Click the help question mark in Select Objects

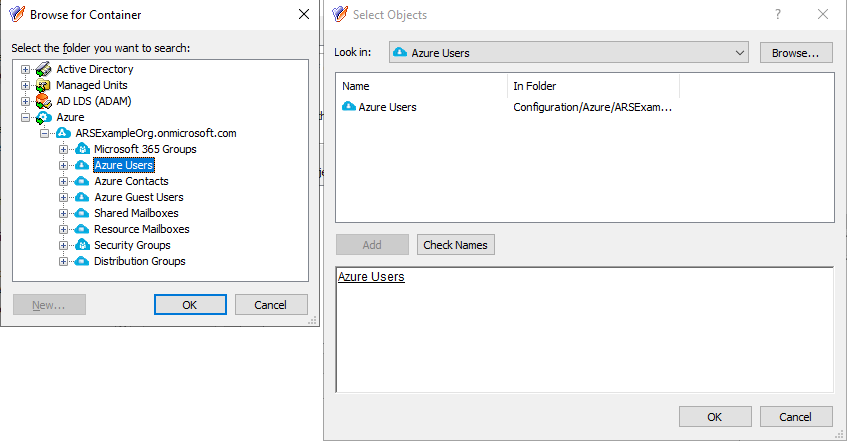[778, 15]
